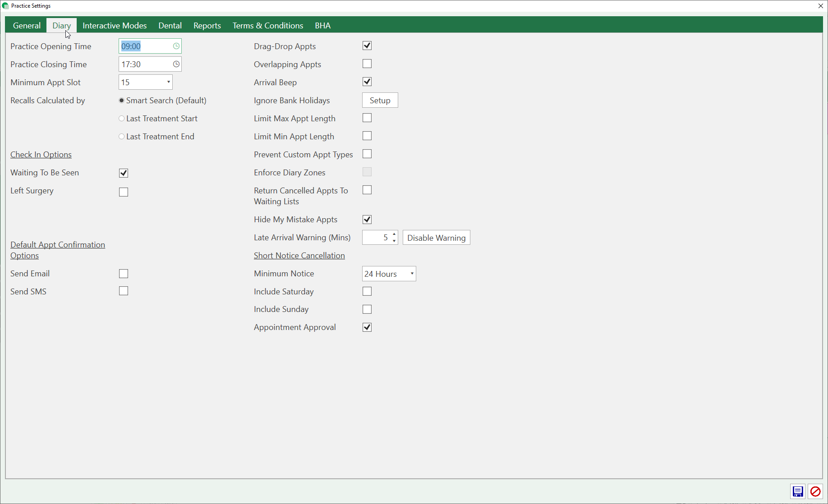The image size is (828, 504).
Task: Click the Practice Closing Time field
Action: [x=145, y=64]
